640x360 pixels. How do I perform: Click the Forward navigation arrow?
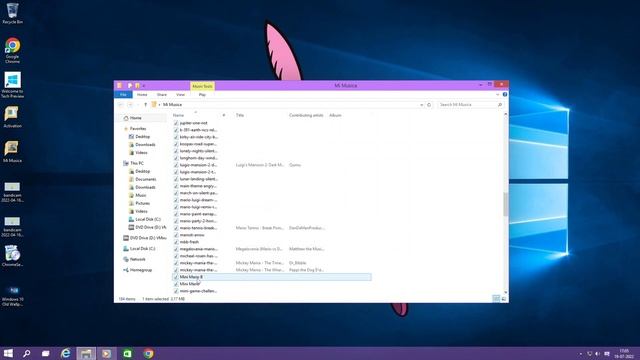(x=130, y=105)
